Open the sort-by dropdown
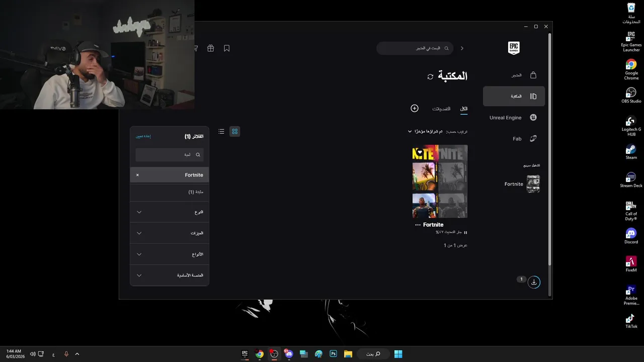644x362 pixels. point(437,131)
